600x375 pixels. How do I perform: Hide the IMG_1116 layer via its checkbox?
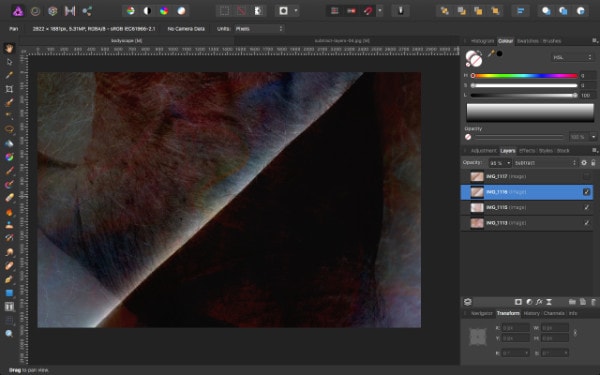(586, 192)
